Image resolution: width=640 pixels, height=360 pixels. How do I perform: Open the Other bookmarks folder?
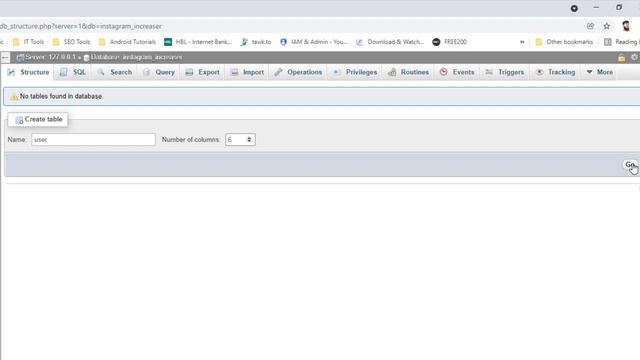(x=564, y=42)
